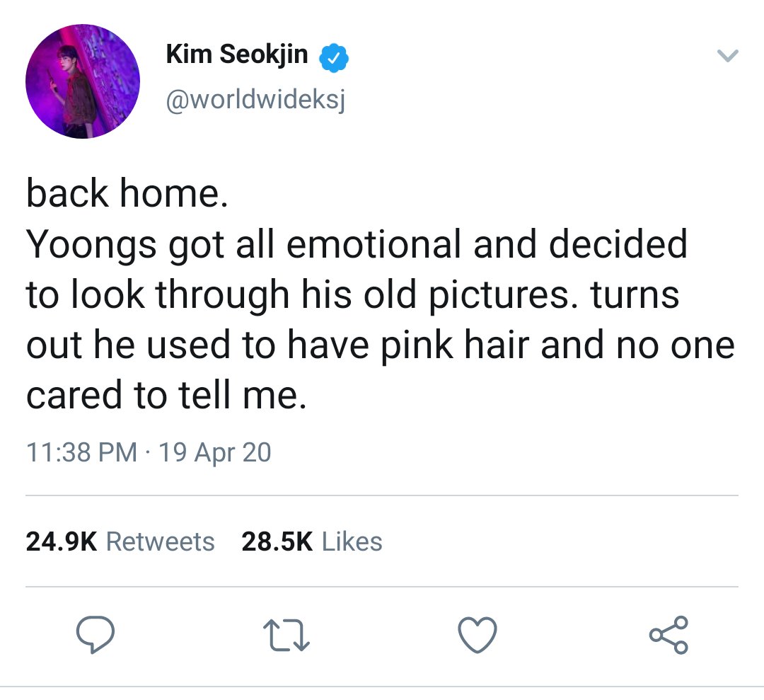Like the tweet with the heart icon
Screen dimensions: 764x700
[477, 635]
